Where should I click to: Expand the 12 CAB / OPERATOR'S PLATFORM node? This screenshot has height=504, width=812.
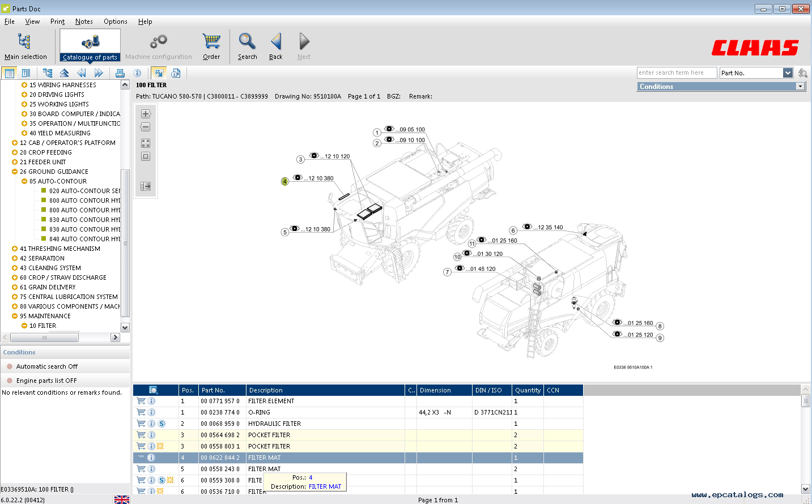(x=15, y=143)
